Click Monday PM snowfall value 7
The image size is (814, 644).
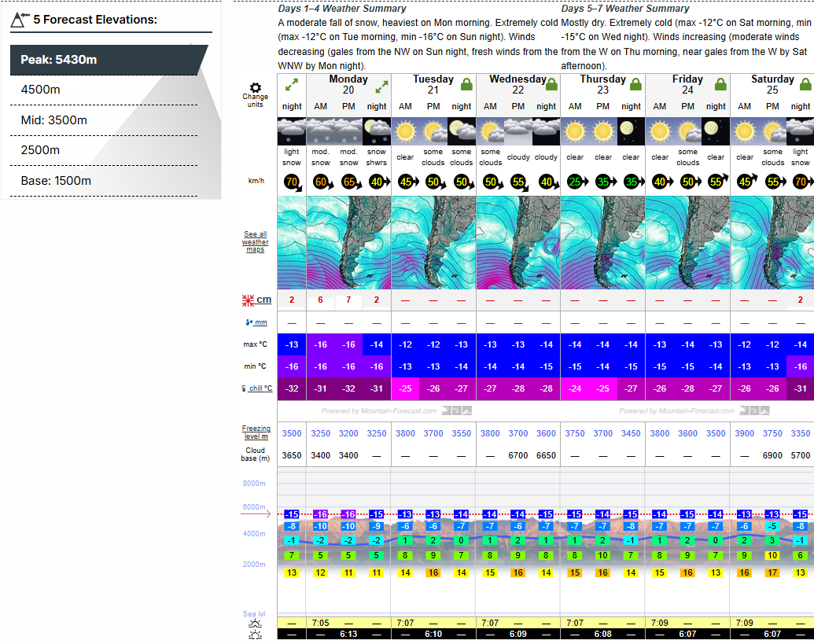348,300
